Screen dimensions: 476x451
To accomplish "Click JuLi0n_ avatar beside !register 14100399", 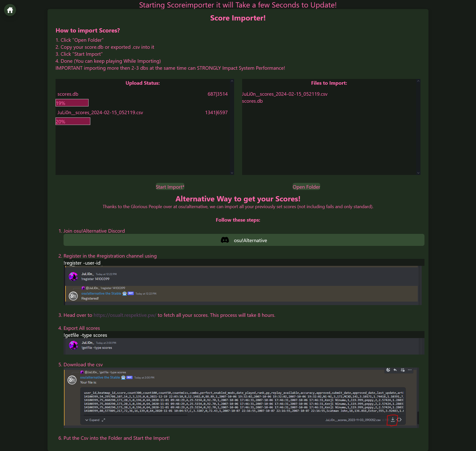I will (73, 277).
